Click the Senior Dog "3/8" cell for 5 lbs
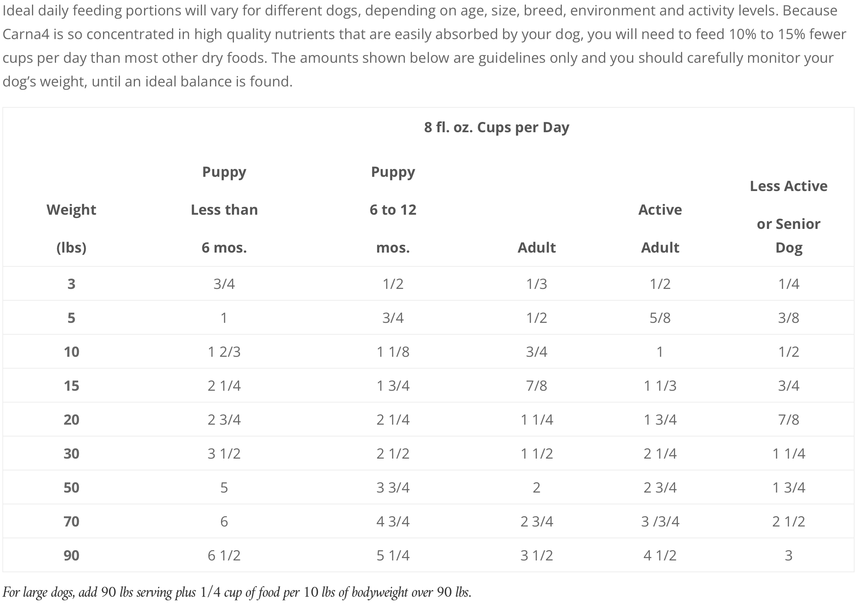The width and height of the screenshot is (868, 607). [788, 318]
